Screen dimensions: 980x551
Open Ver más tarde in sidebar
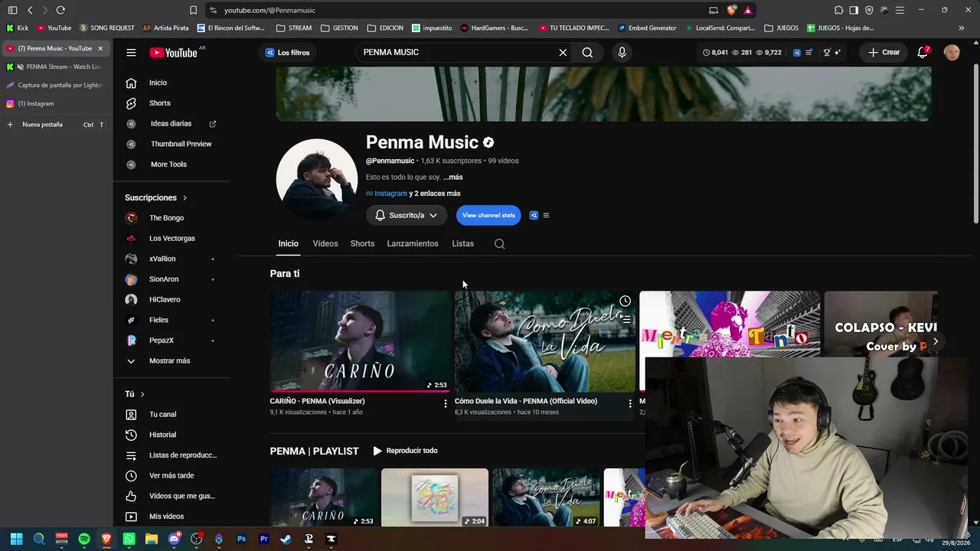pyautogui.click(x=171, y=475)
